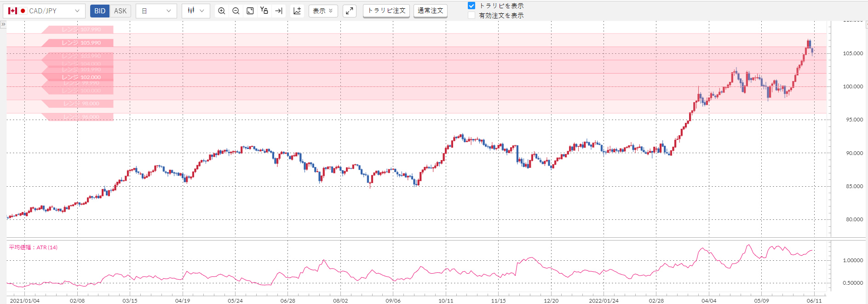Expand the 表示 display menu
Screen dimensions: 868x304
[323, 11]
